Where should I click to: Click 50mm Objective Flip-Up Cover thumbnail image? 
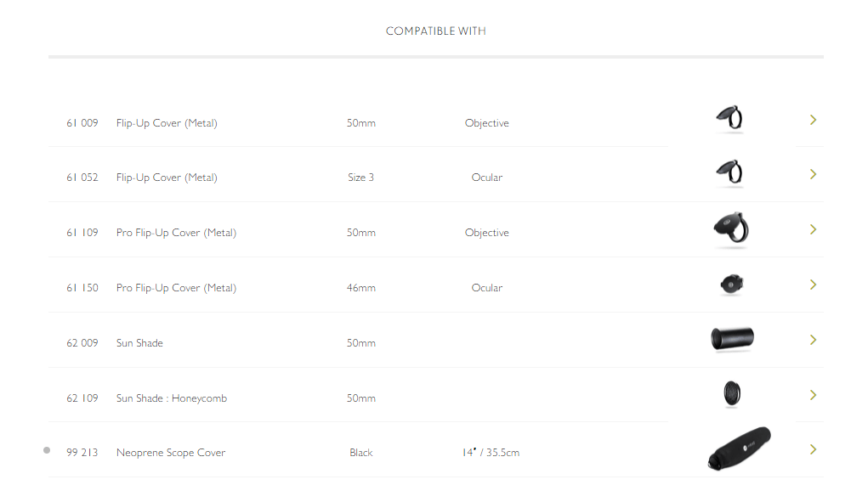729,118
